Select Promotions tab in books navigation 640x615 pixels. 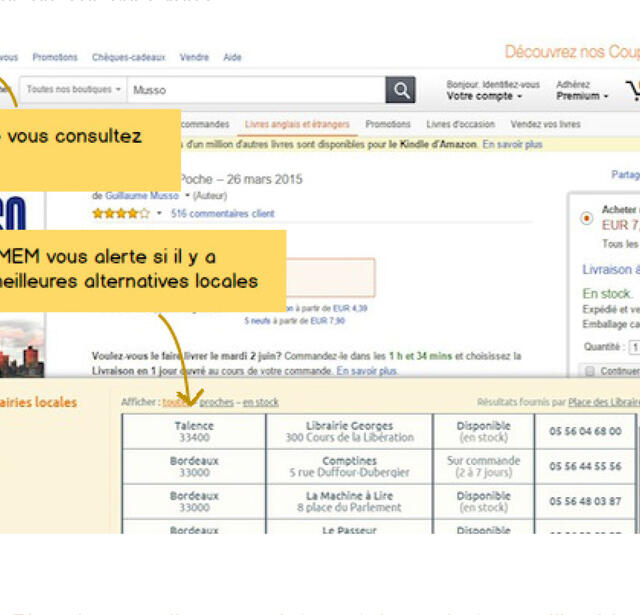[x=388, y=124]
